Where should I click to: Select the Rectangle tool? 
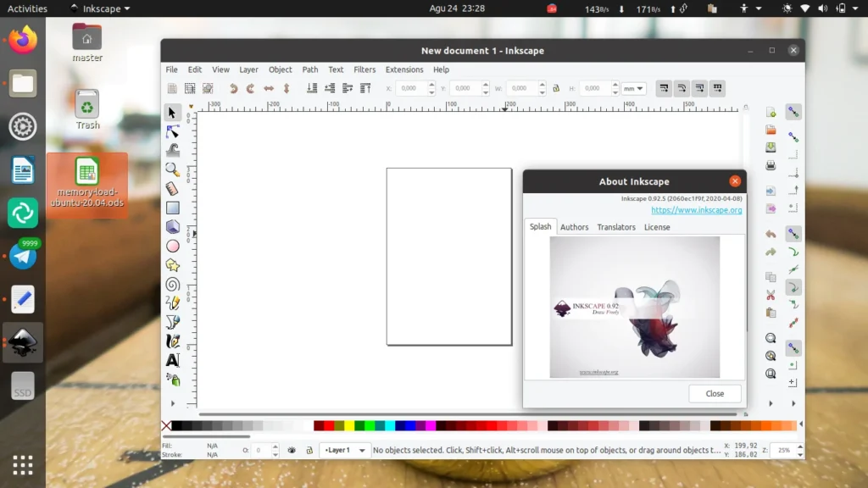pyautogui.click(x=173, y=208)
